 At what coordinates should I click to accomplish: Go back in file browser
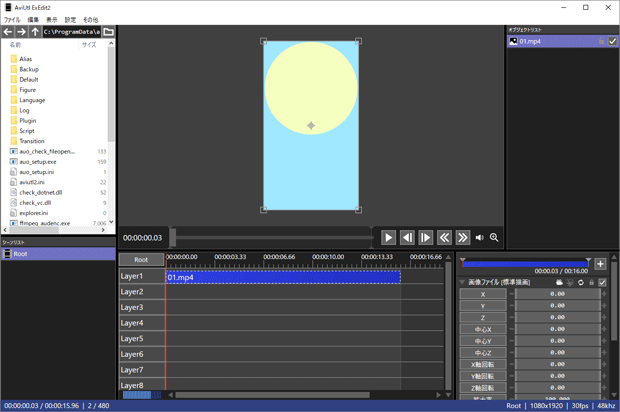coord(8,32)
